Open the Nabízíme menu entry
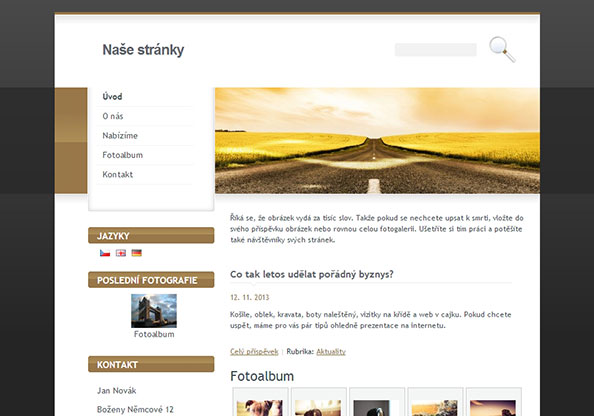The height and width of the screenshot is (416, 594). [x=120, y=136]
